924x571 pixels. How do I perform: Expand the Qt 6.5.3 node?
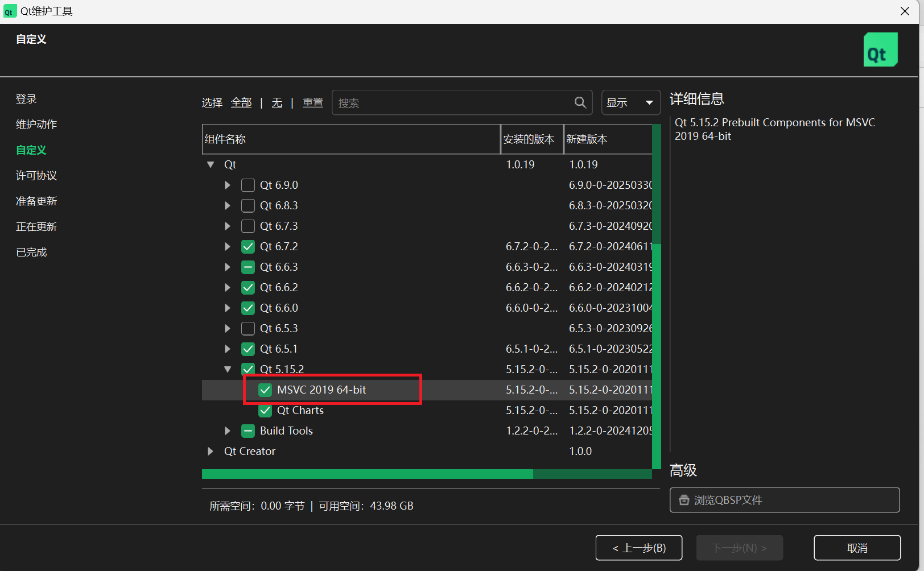point(228,328)
